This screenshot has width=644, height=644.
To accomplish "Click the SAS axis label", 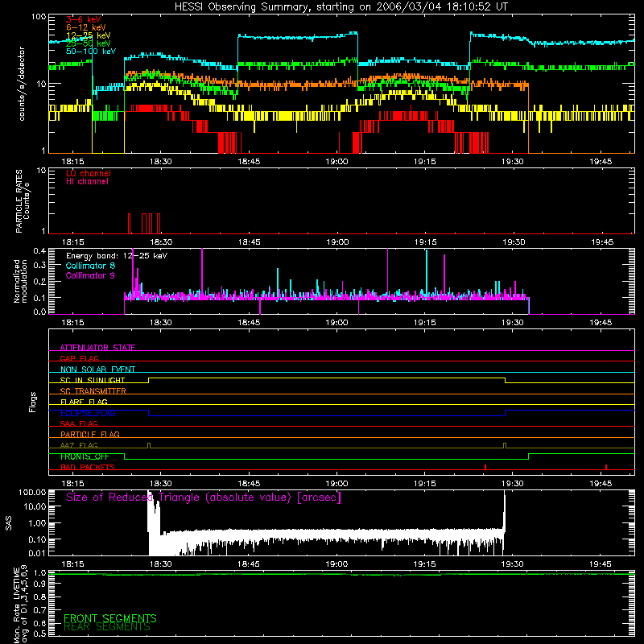I will [9, 523].
